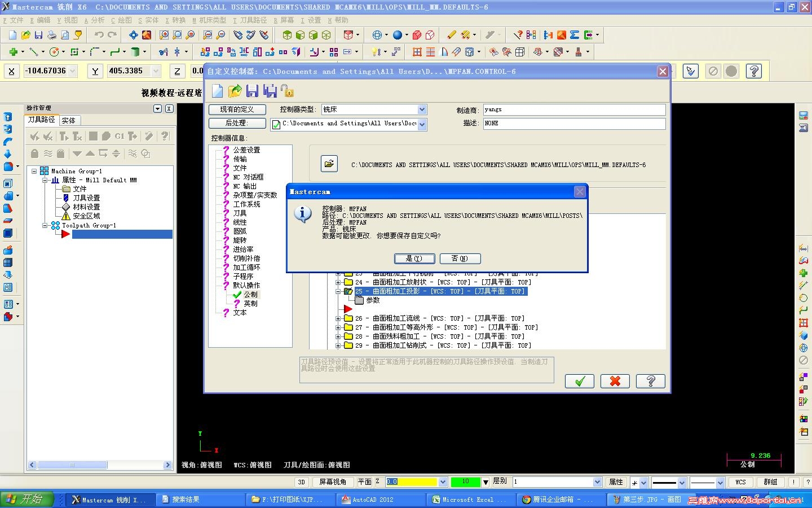The height and width of the screenshot is (508, 812).
Task: Click the padlock icon in controller dialog
Action: (x=287, y=91)
